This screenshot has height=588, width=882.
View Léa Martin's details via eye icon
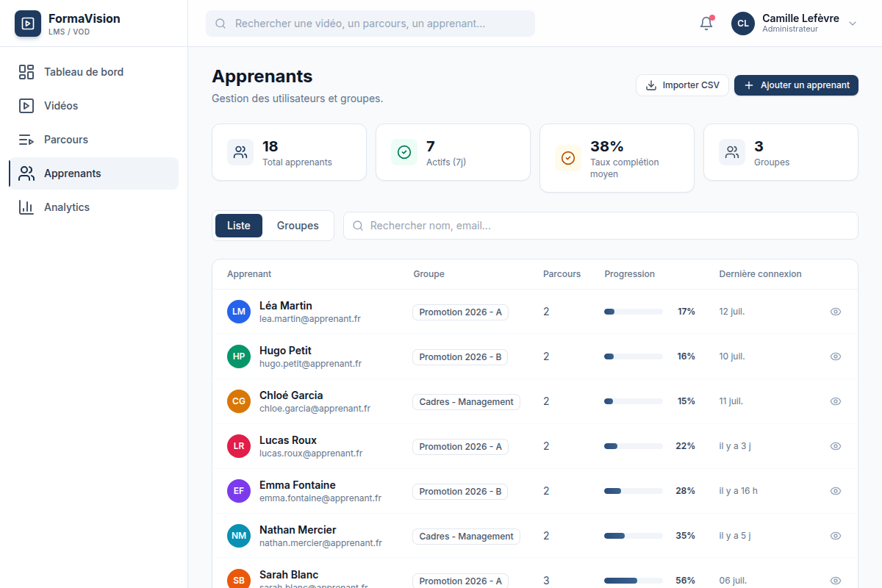click(x=836, y=312)
